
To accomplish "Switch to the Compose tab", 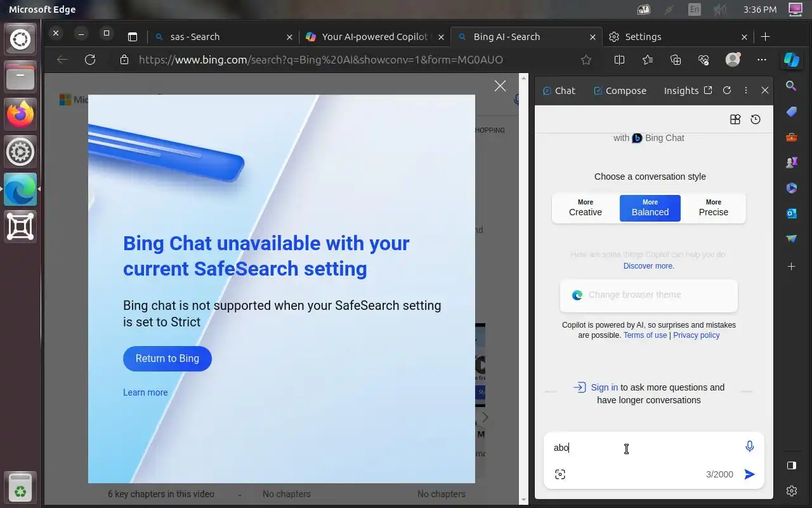I will pyautogui.click(x=620, y=91).
